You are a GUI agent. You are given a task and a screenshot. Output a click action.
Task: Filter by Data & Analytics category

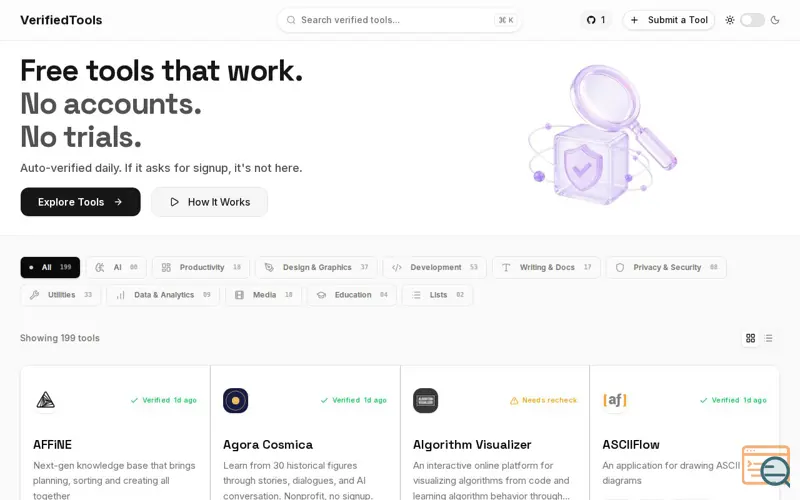click(x=163, y=295)
